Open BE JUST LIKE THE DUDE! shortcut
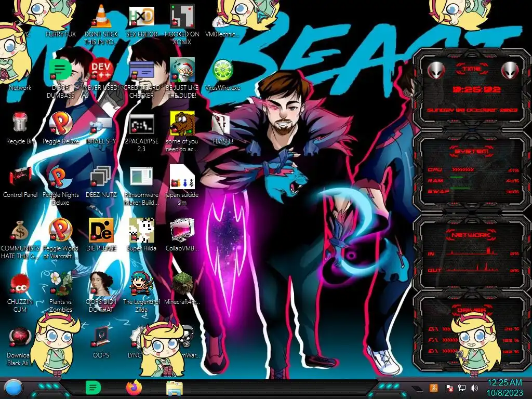Image resolution: width=532 pixels, height=399 pixels. pyautogui.click(x=182, y=70)
